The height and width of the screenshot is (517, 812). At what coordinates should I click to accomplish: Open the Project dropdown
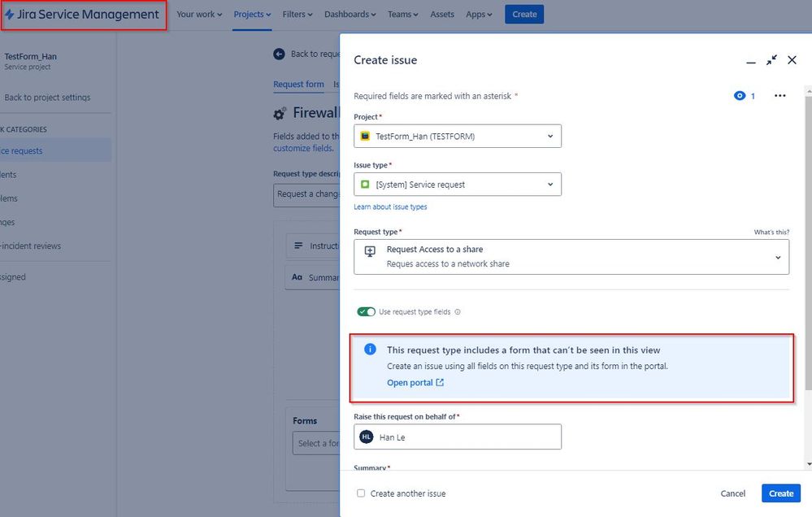(458, 137)
